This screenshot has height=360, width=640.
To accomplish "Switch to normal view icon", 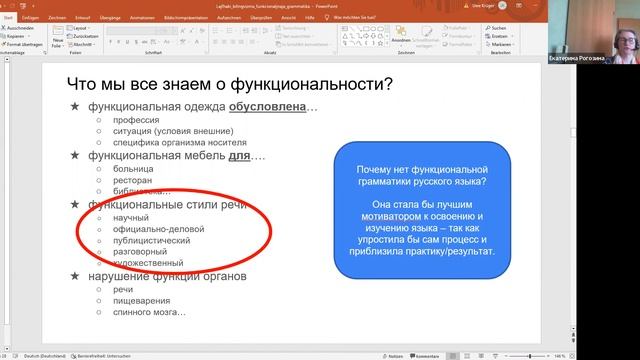I will click(x=453, y=356).
